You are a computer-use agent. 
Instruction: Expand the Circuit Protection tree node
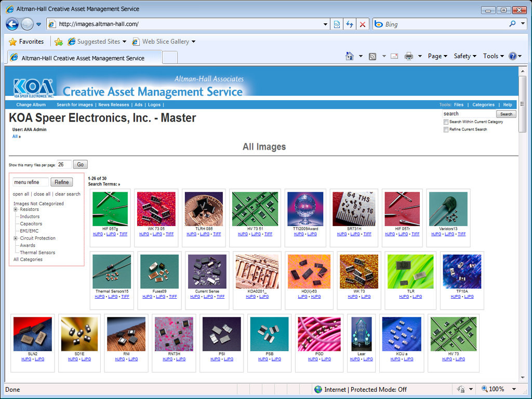tap(15, 238)
